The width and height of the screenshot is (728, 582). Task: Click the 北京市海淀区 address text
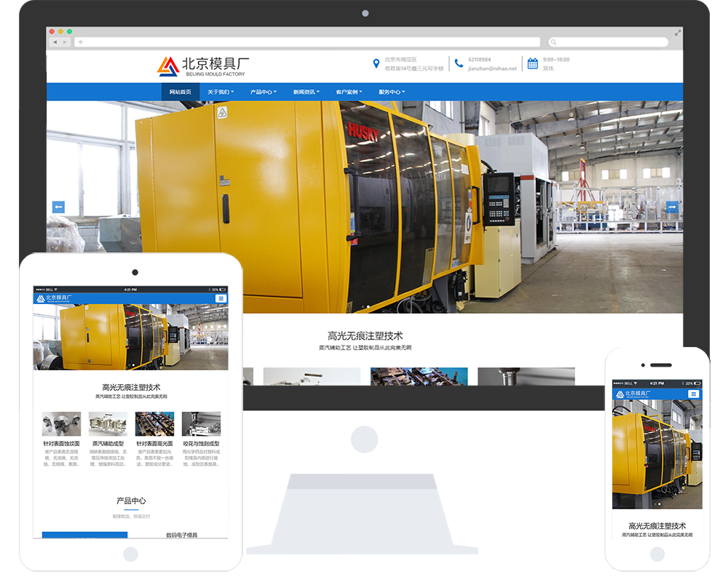[400, 60]
